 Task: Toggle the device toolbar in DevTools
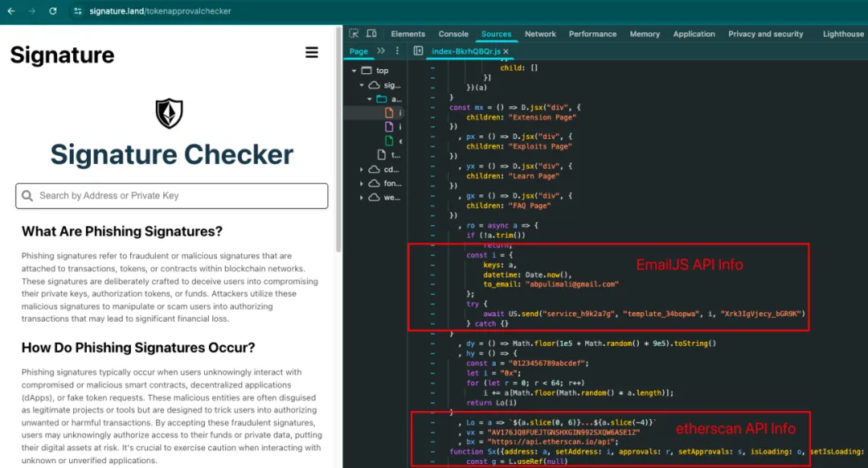(x=371, y=34)
